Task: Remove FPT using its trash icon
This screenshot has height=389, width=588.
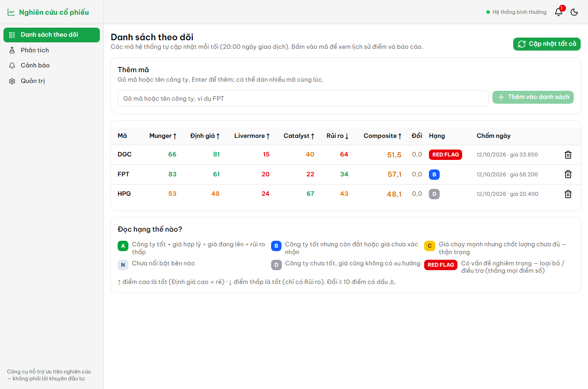Action: click(x=568, y=174)
